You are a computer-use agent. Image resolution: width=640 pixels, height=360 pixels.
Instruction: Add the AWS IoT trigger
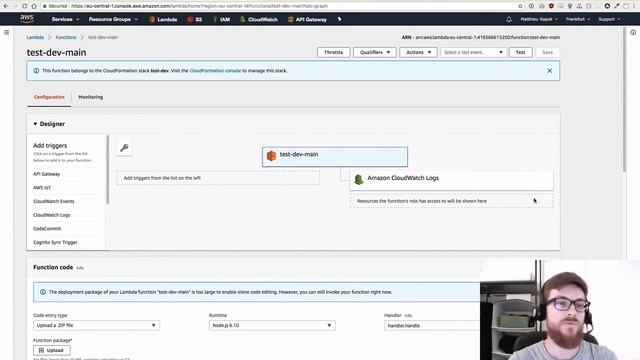(42, 188)
